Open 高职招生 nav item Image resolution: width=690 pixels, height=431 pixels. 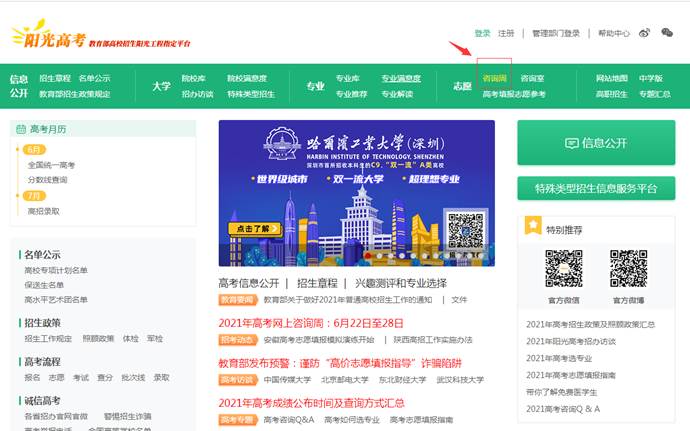point(612,94)
